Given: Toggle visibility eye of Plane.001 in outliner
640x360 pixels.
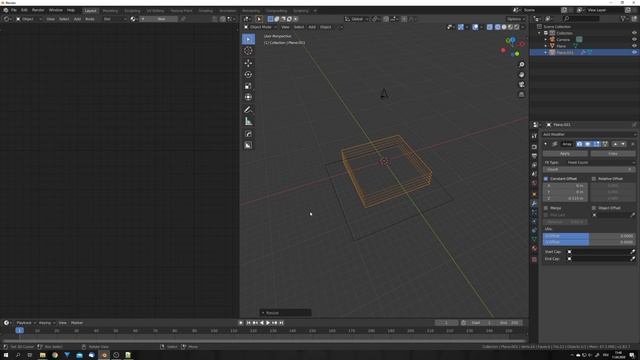Looking at the screenshot, I should pyautogui.click(x=634, y=53).
